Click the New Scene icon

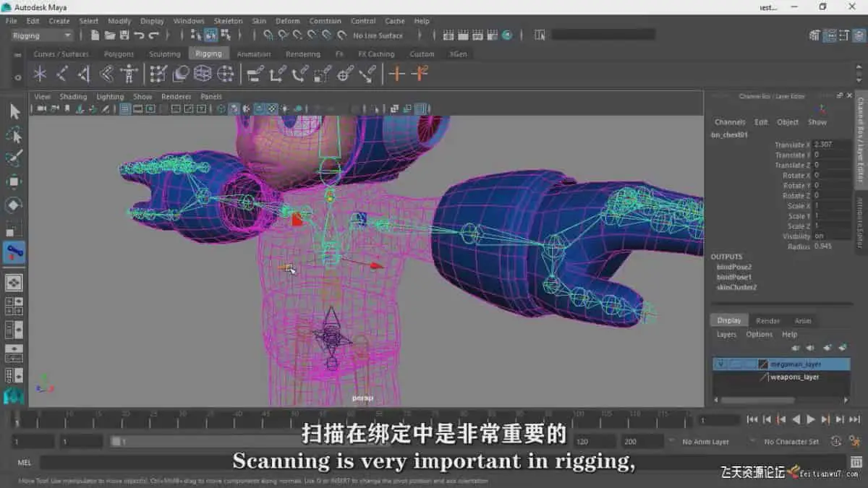pyautogui.click(x=95, y=35)
